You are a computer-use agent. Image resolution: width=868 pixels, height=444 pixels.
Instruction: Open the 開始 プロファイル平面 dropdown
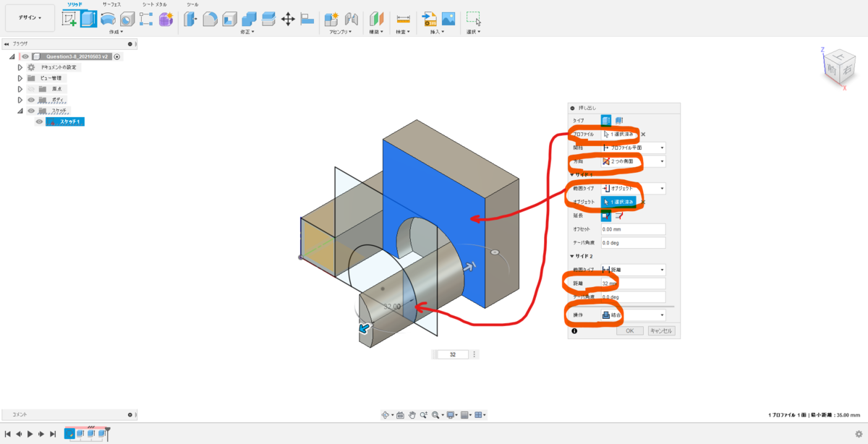pyautogui.click(x=633, y=148)
